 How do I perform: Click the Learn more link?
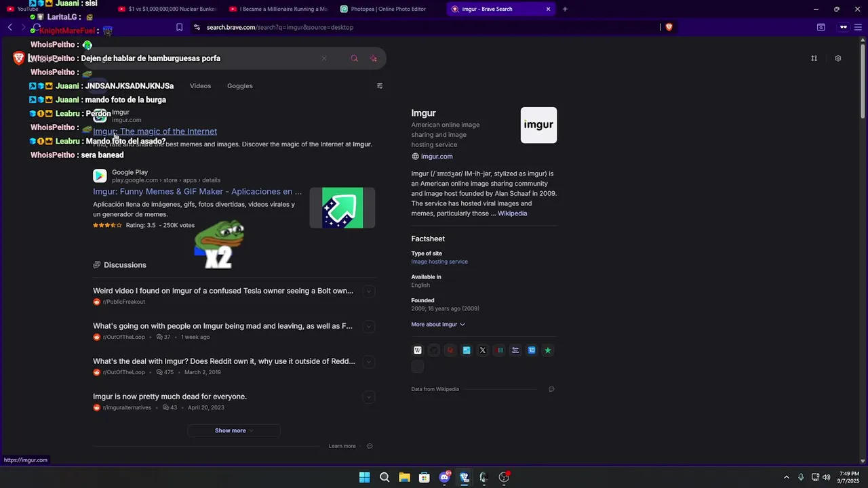(342, 446)
